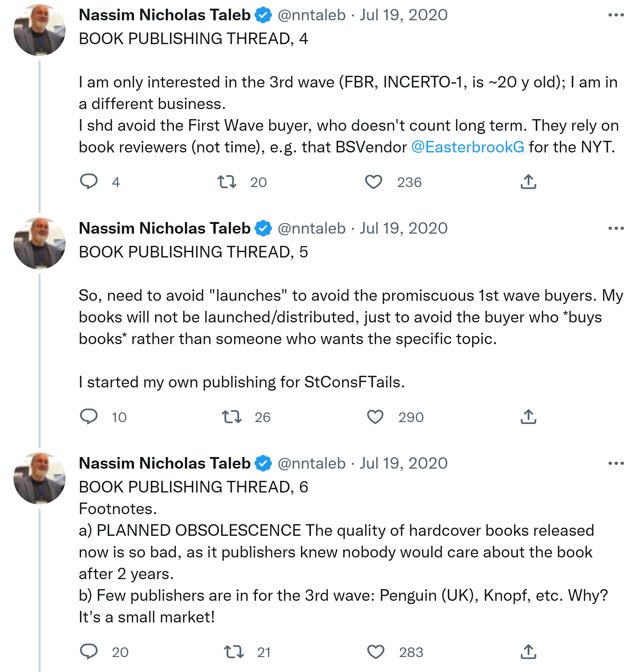
Task: Share the thread 5 tweet
Action: point(528,417)
